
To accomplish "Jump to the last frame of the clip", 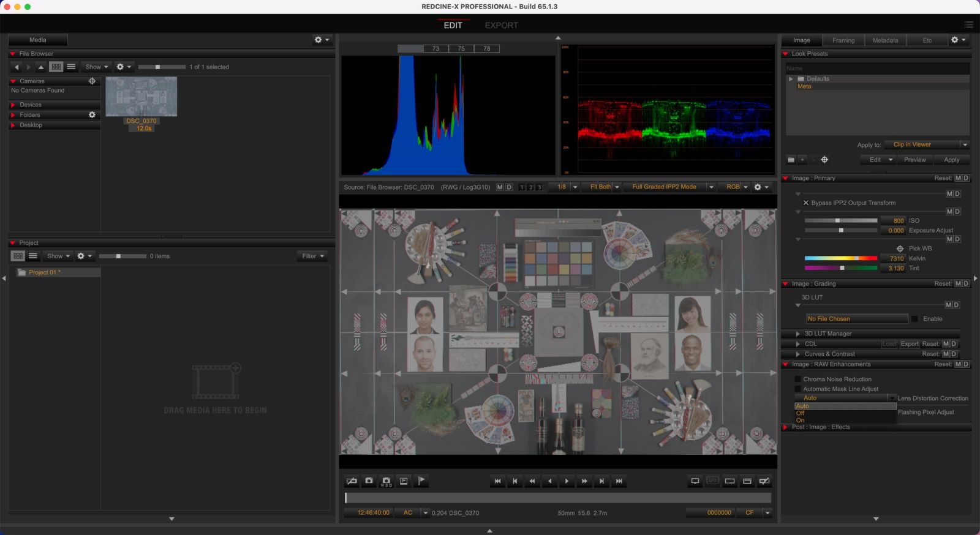I will (x=619, y=481).
